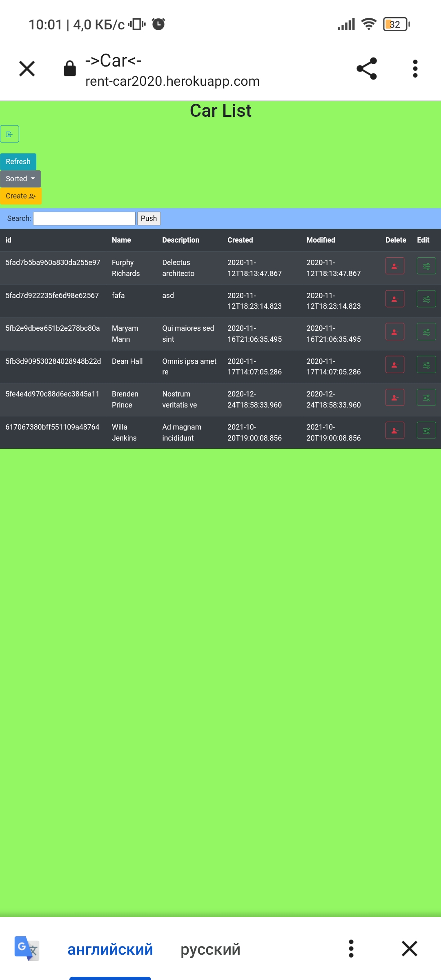The width and height of the screenshot is (441, 980).
Task: Expand the Sorted dropdown
Action: pyautogui.click(x=20, y=179)
